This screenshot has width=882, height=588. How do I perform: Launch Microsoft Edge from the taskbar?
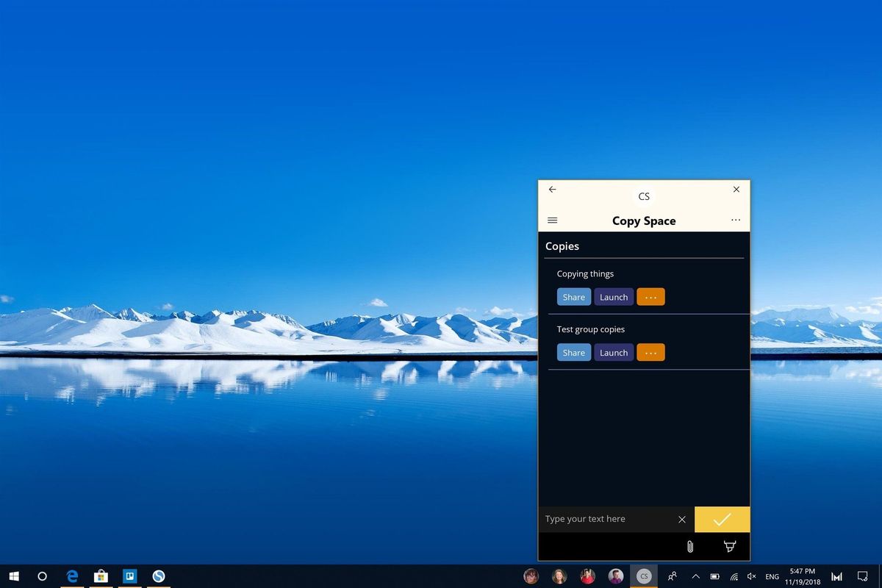(x=71, y=576)
